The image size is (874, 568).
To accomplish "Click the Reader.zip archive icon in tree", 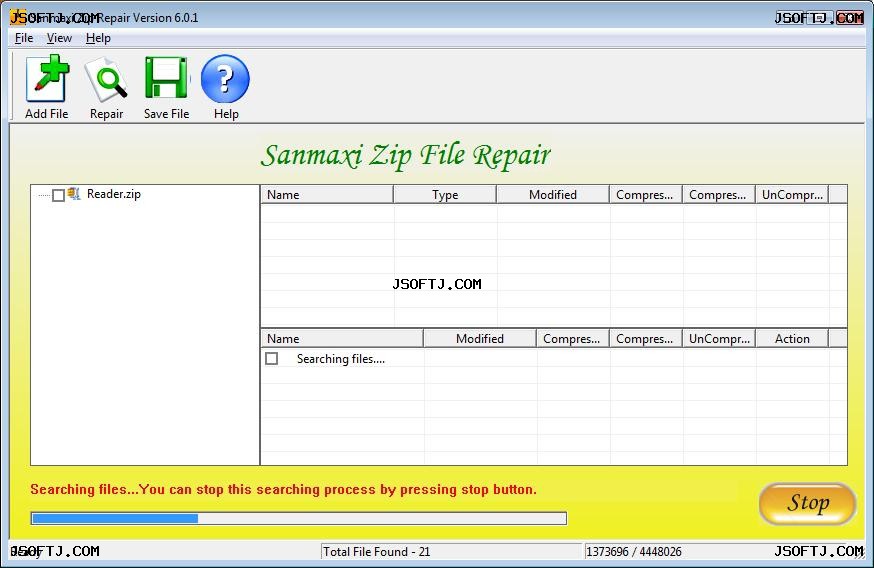I will click(x=74, y=194).
